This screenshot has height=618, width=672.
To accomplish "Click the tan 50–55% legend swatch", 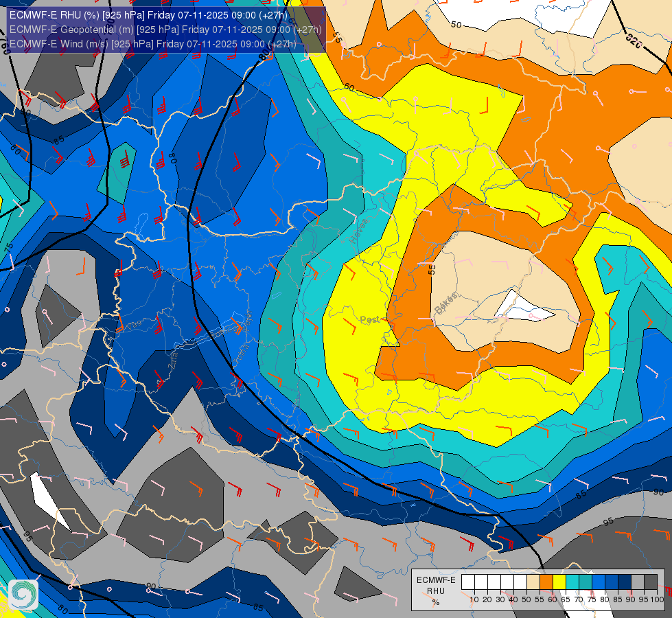I will 533,582.
